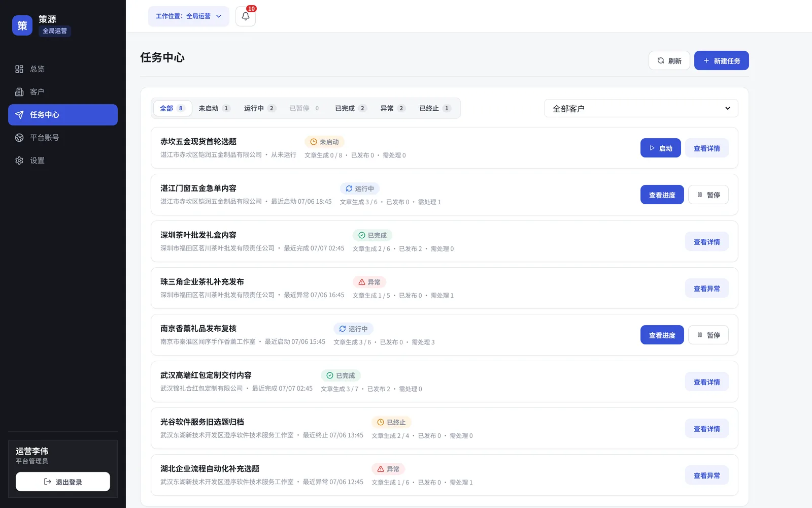Screen dimensions: 812x508
Task: Click 运行中 badge on 南京香薰礼品发布复核
Action: point(353,329)
